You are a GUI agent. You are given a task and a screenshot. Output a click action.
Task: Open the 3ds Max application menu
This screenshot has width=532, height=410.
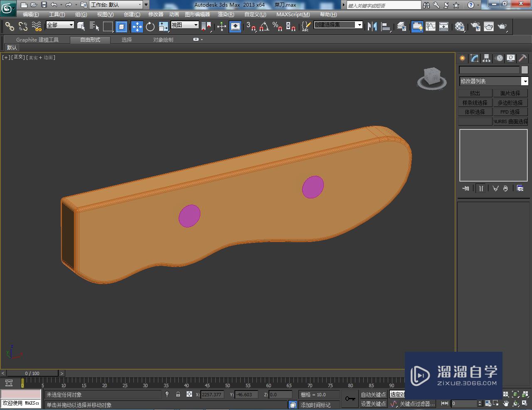pyautogui.click(x=8, y=8)
